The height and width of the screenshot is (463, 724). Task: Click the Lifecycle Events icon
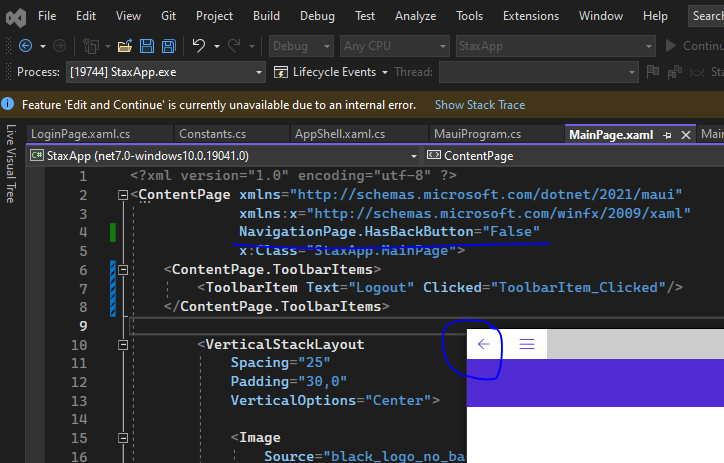(281, 72)
